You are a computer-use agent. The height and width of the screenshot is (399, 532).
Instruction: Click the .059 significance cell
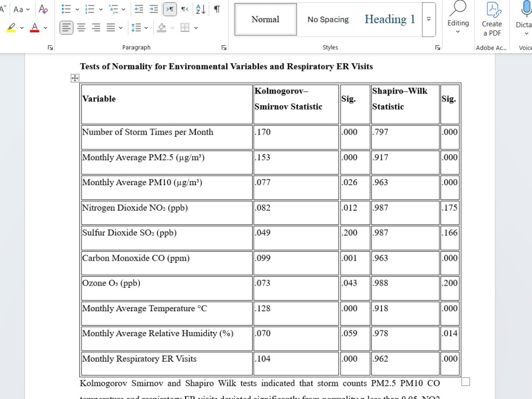point(355,338)
